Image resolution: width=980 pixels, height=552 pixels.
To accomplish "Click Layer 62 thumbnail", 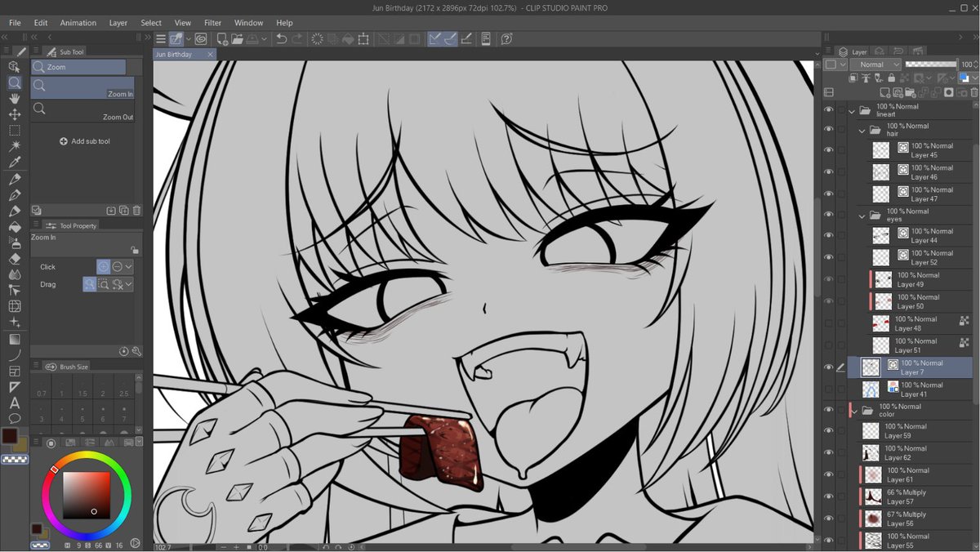I will tap(871, 453).
